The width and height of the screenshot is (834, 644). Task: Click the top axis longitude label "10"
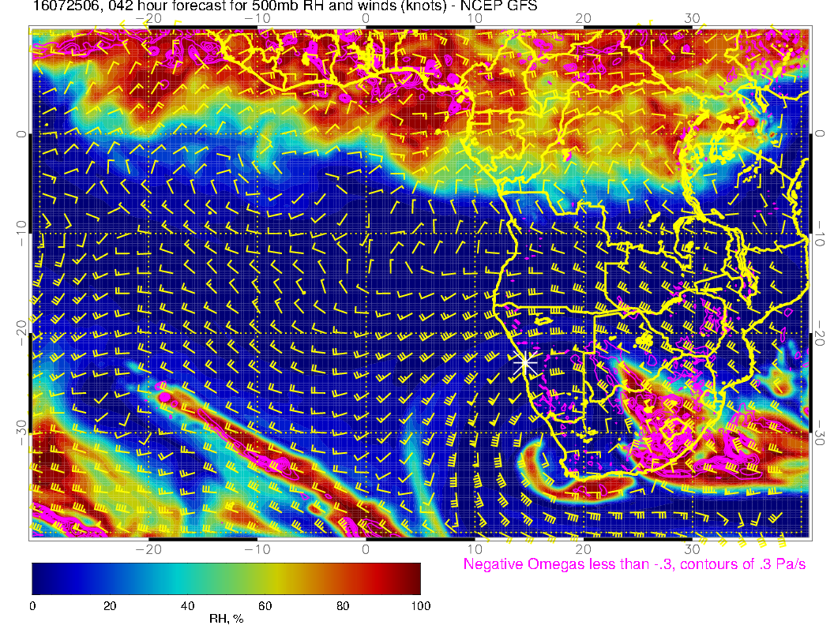475,19
